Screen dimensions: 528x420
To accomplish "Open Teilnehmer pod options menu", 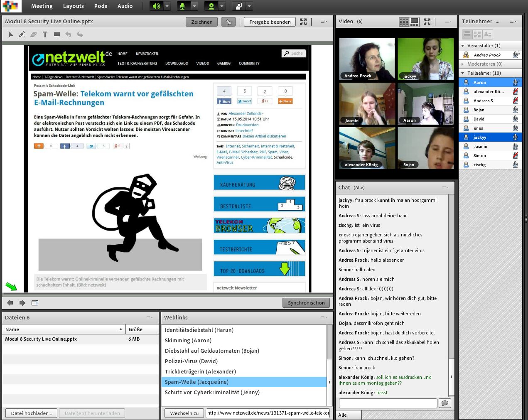I will pyautogui.click(x=513, y=22).
